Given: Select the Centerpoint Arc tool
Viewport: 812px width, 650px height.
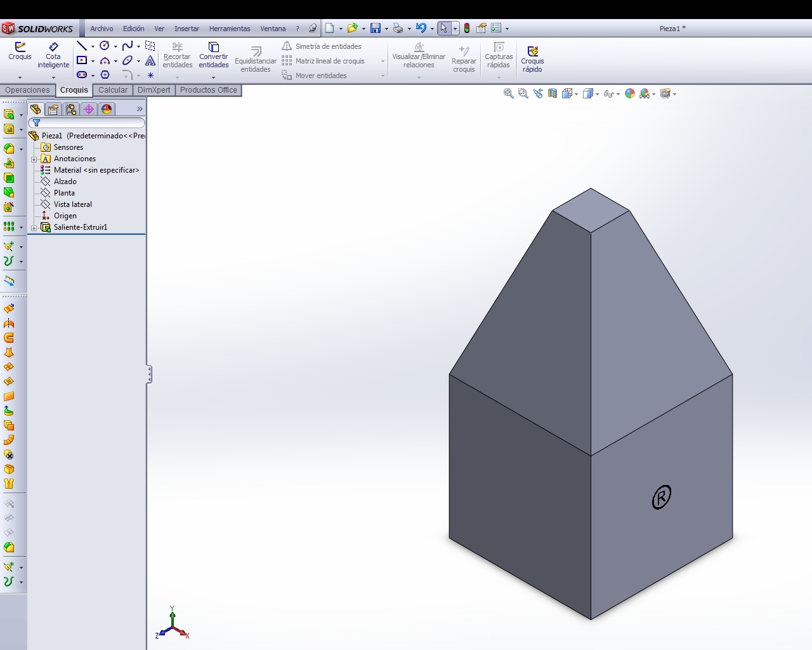Looking at the screenshot, I should 105,60.
